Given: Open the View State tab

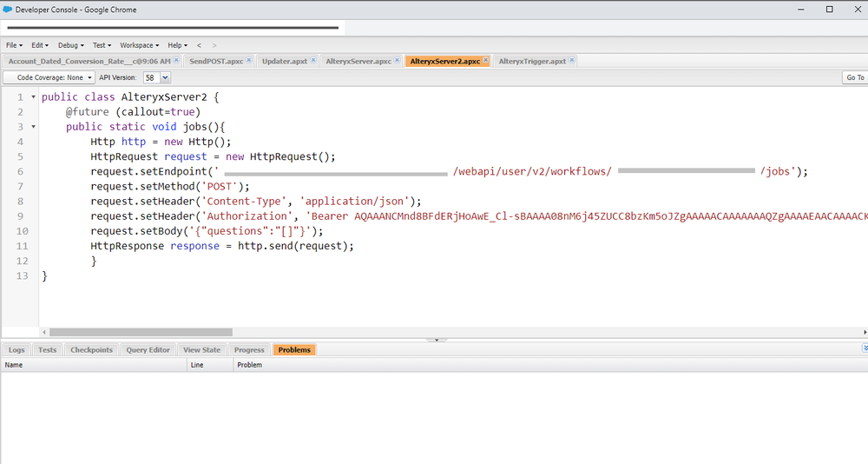Looking at the screenshot, I should (x=201, y=350).
